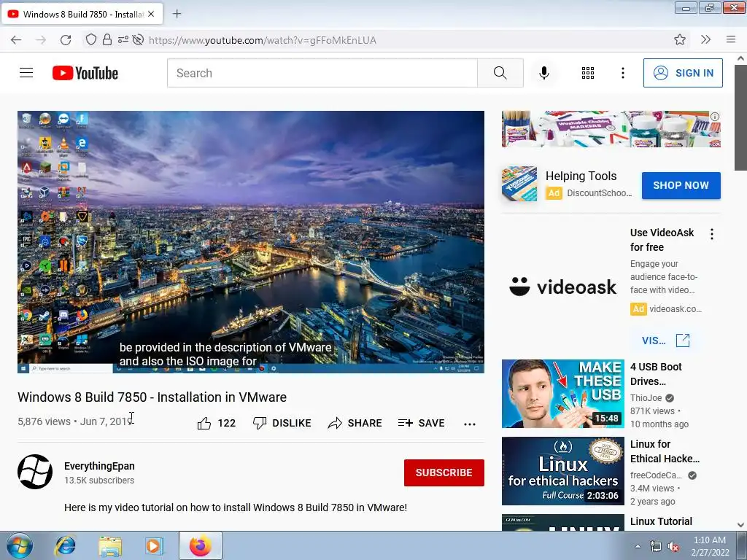Show more Firefox toolbar tools chevron
Viewport: 747px width, 560px height.
705,40
